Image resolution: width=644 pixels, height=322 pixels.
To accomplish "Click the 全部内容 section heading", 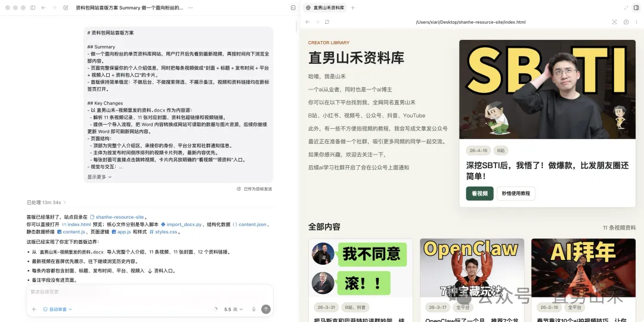I will click(324, 227).
